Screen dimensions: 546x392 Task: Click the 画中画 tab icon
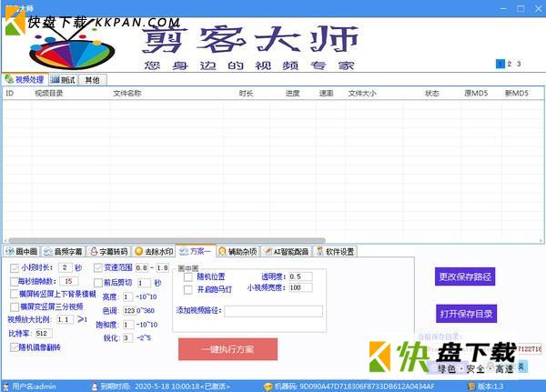10,251
